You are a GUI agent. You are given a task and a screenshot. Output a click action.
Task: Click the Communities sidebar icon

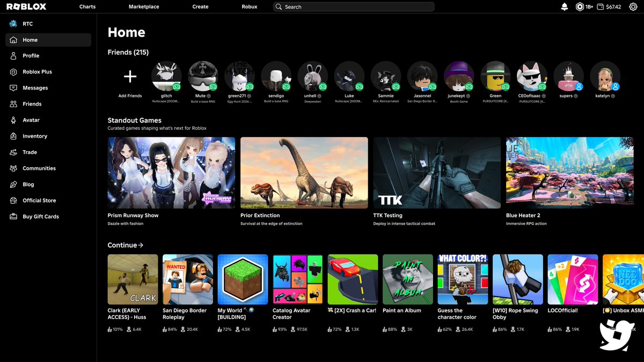point(13,168)
